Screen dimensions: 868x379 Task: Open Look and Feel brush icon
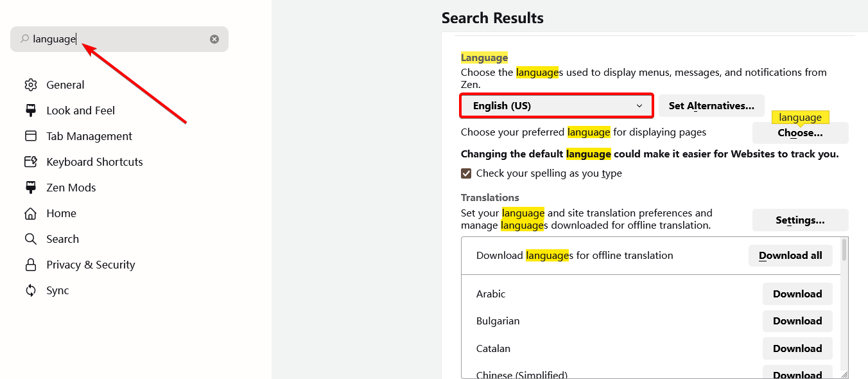pyautogui.click(x=31, y=110)
